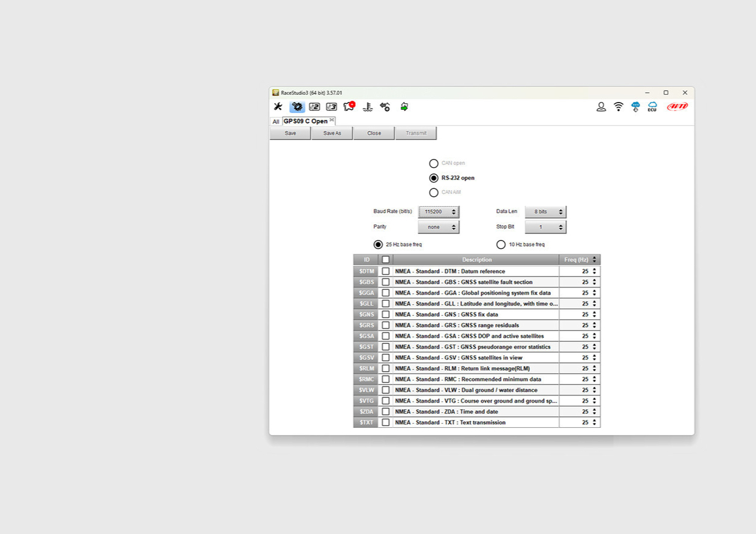Open the RaceStudio 3 analysis icon
756x534 pixels.
[331, 107]
